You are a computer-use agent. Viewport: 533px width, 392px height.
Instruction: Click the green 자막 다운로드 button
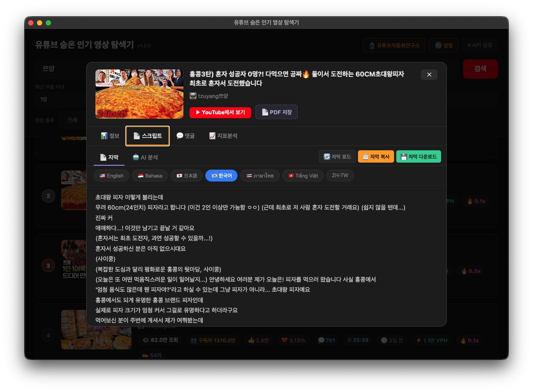click(419, 156)
